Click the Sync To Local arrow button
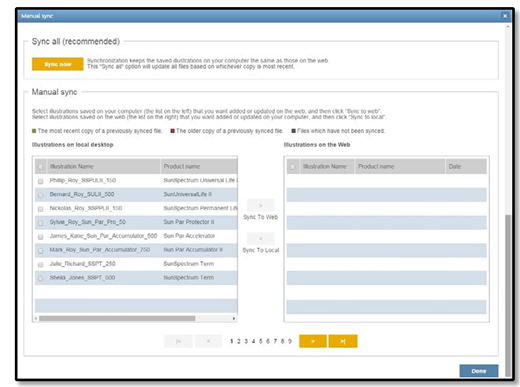 click(x=260, y=238)
